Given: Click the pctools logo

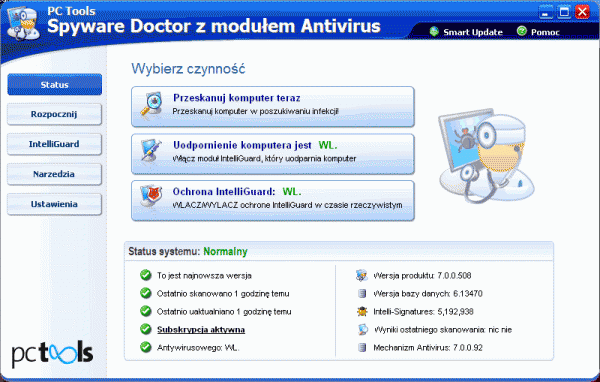Looking at the screenshot, I should [52, 354].
